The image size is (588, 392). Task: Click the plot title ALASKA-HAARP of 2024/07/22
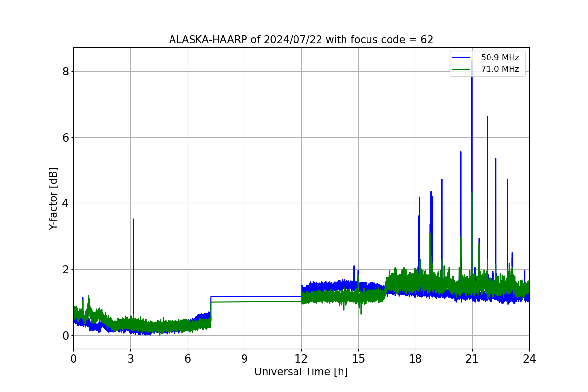point(301,40)
